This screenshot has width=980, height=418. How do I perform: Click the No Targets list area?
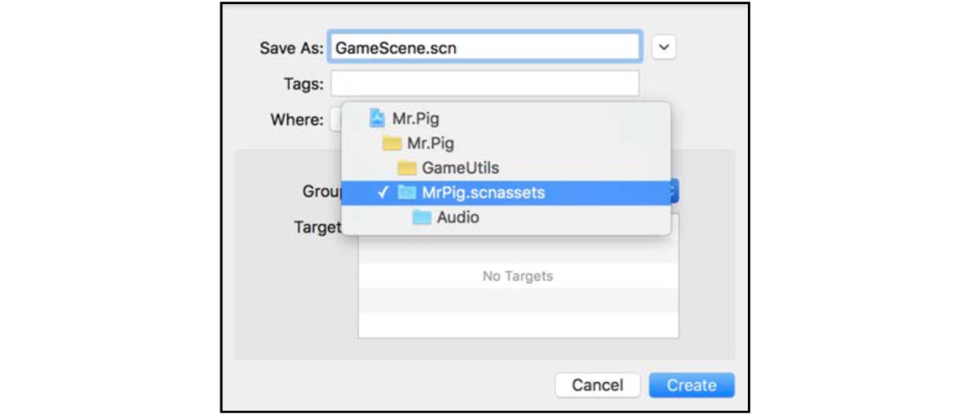pos(518,276)
